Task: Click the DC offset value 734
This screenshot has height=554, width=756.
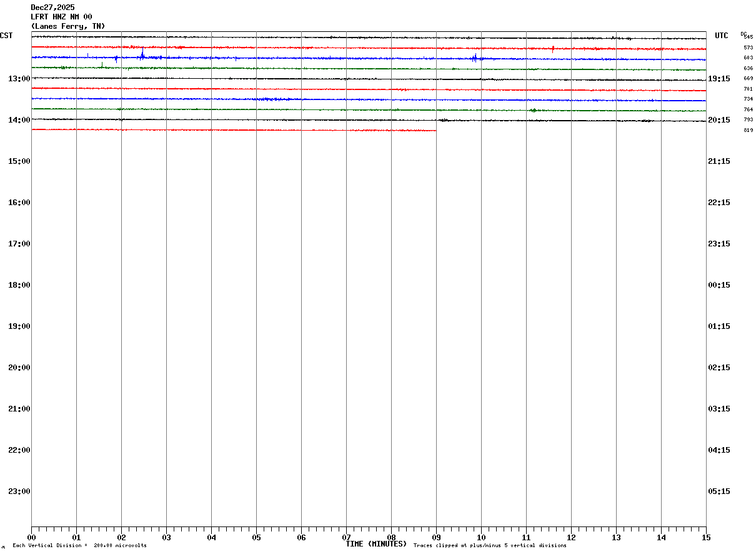Action: coord(749,99)
